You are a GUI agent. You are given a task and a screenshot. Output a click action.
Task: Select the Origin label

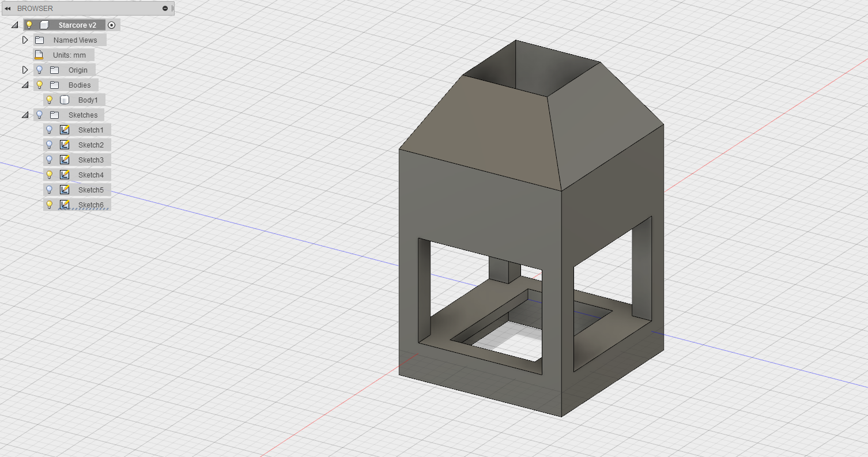(78, 70)
